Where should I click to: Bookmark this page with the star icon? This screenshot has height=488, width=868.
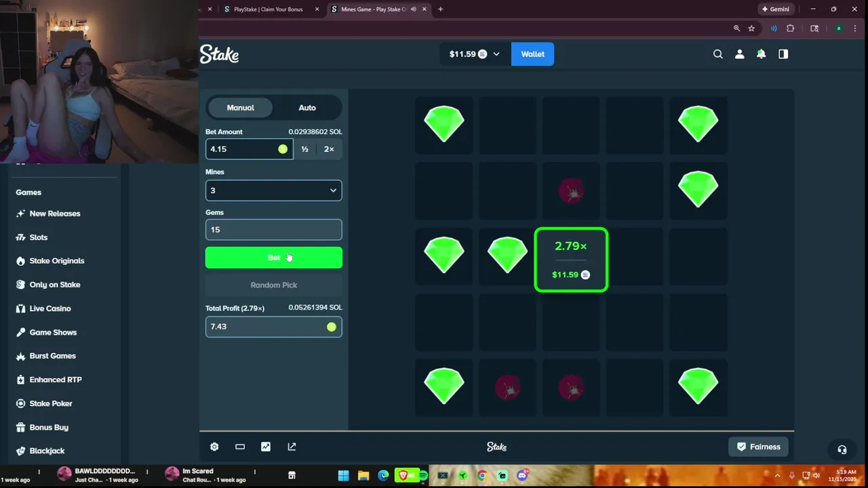coord(751,28)
